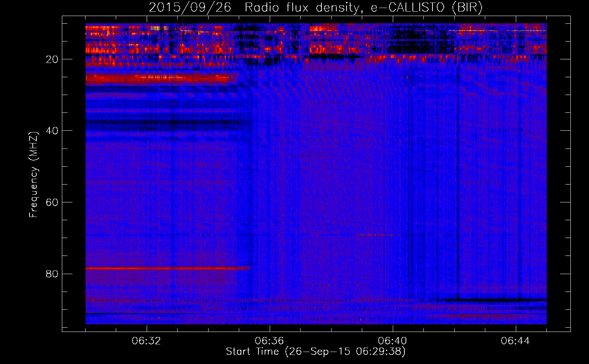
Task: Click the short red streak near 69 MHz
Action: [379, 235]
